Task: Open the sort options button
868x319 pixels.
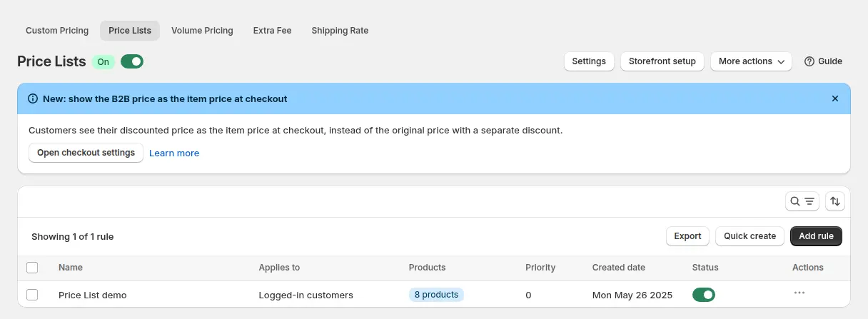Action: 835,201
